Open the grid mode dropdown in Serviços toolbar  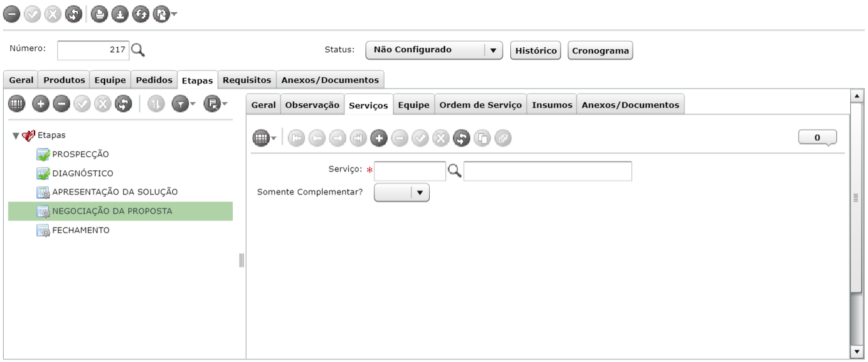pyautogui.click(x=265, y=137)
